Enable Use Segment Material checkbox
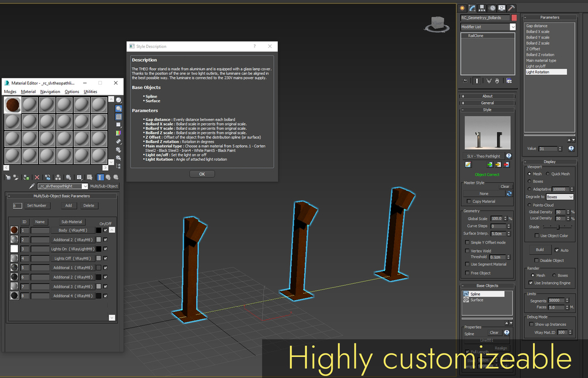 pos(467,264)
